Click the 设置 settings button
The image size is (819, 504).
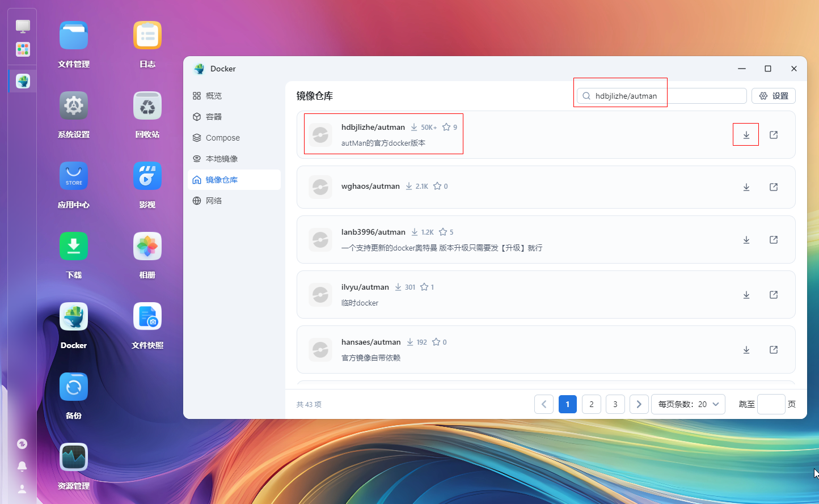774,96
